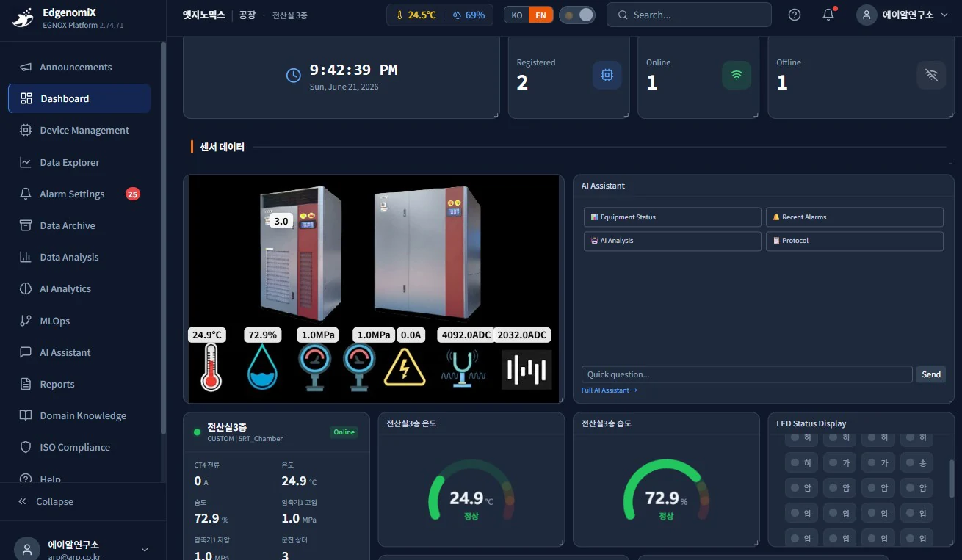Click the user avatar icon in header
The image size is (962, 560).
click(867, 15)
